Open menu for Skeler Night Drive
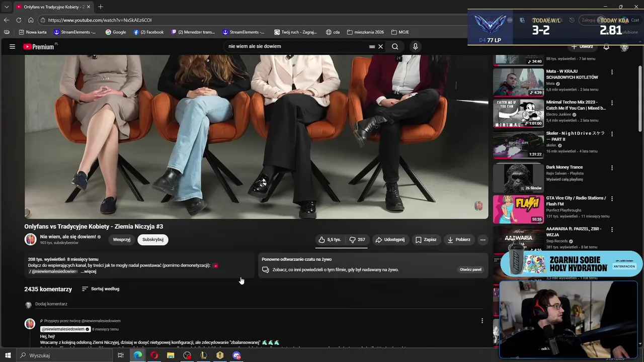Image resolution: width=644 pixels, height=362 pixels. pos(612,134)
